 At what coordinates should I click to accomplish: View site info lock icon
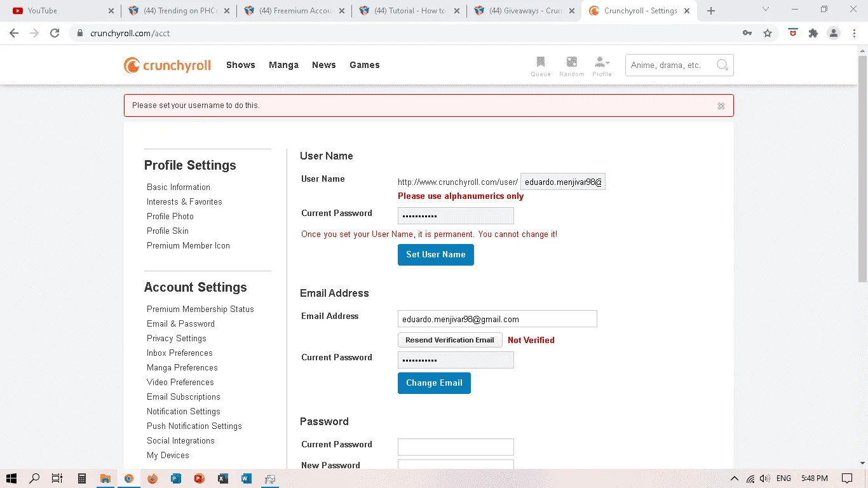(80, 33)
